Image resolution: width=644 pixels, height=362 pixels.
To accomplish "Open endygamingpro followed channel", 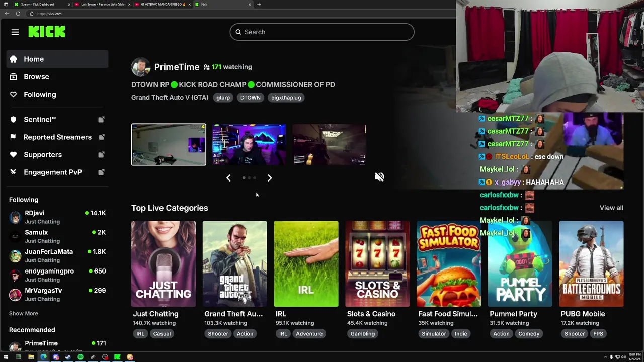I will [x=57, y=275].
